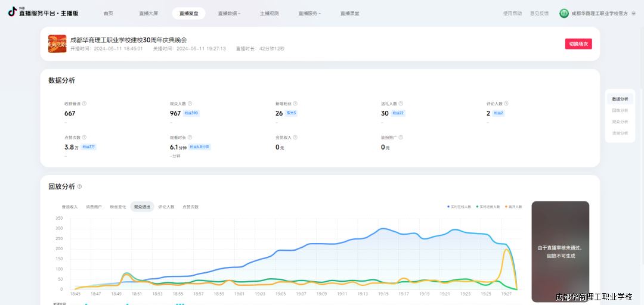644x305 pixels.
Task: Click the live stream cover thumbnail
Action: point(57,43)
